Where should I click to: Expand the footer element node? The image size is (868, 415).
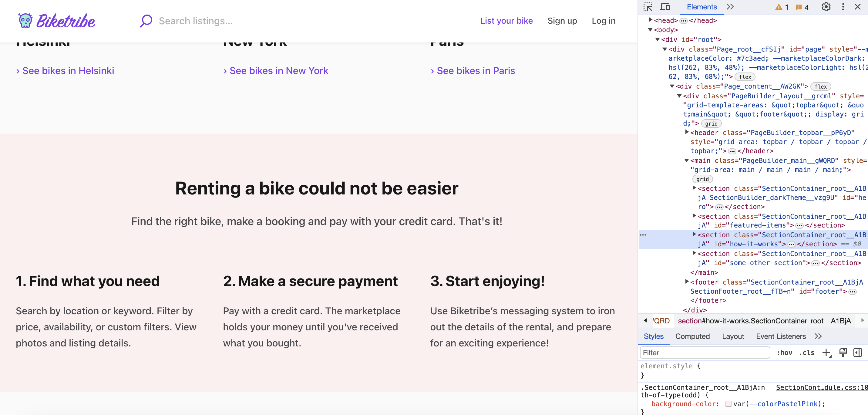[x=687, y=282]
